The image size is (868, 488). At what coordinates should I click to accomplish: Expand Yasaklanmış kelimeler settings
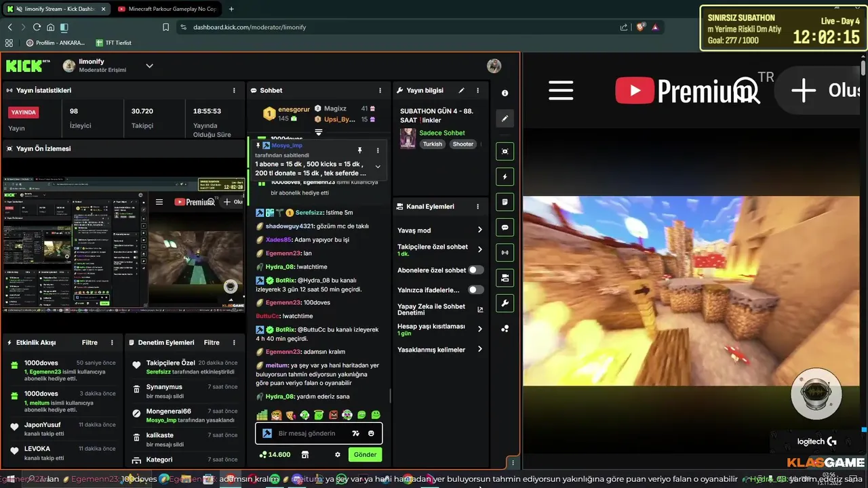pos(479,349)
